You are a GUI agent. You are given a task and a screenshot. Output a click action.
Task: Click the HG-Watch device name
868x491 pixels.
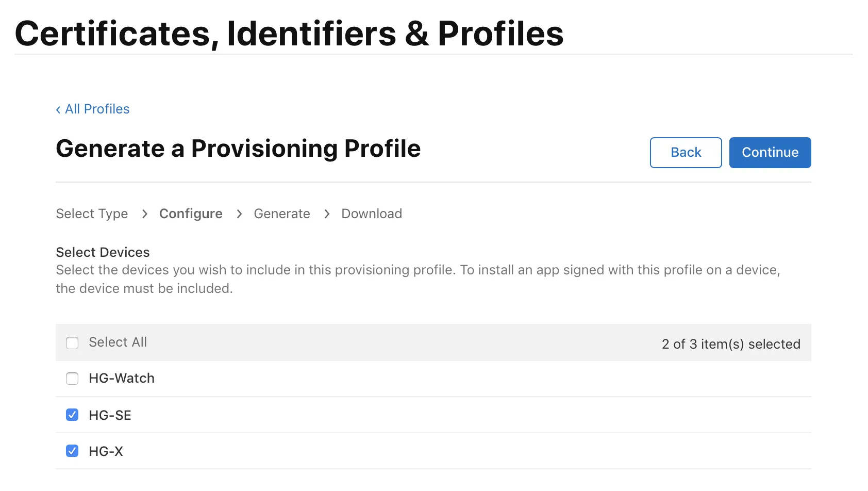point(122,379)
